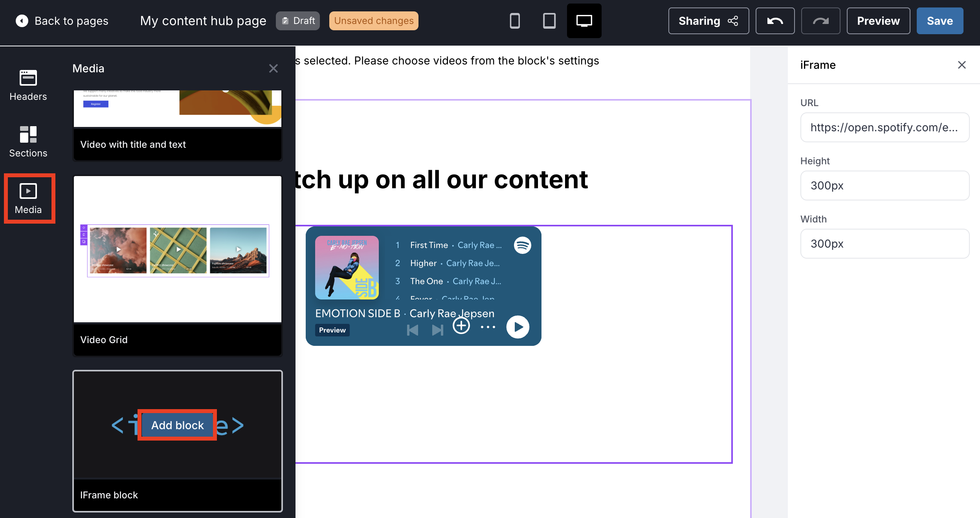
Task: Skip to next track in Spotify player
Action: click(438, 330)
